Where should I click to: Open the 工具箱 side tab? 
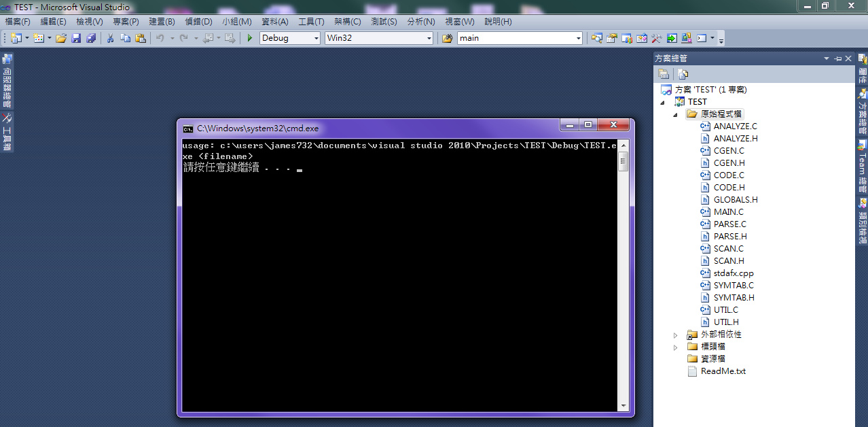click(x=7, y=132)
